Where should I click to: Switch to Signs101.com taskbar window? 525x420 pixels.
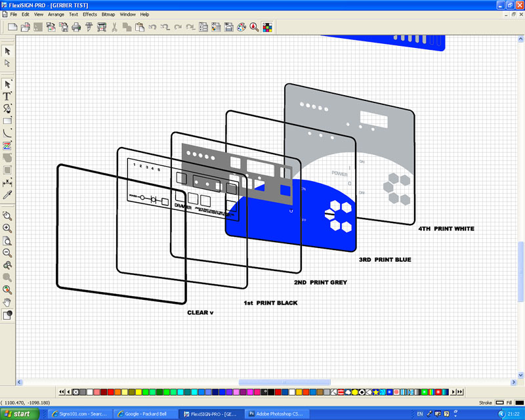79,414
